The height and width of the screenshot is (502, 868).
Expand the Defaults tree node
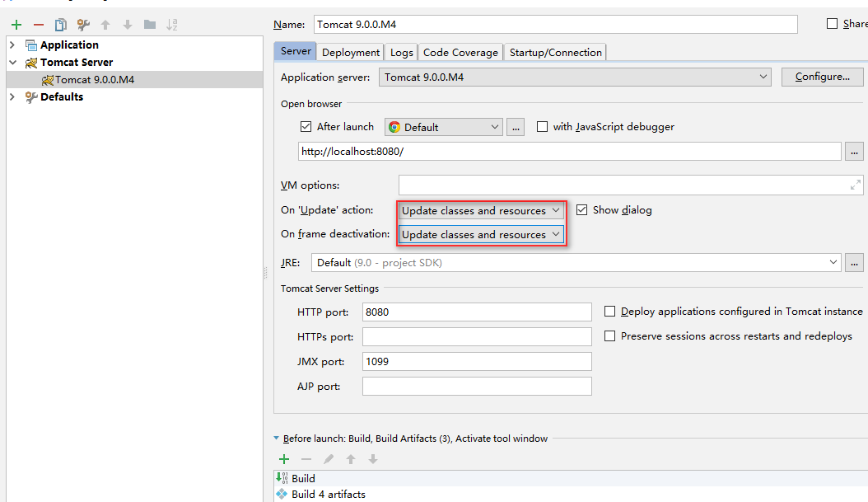tap(12, 97)
